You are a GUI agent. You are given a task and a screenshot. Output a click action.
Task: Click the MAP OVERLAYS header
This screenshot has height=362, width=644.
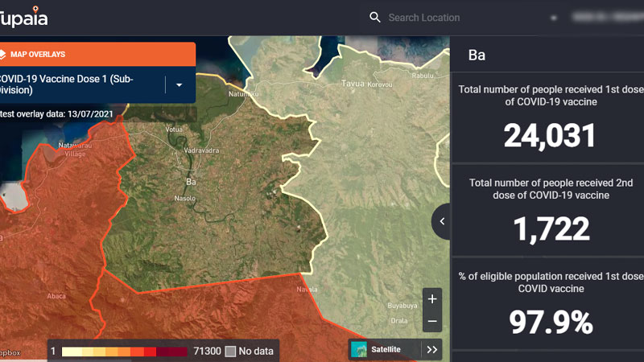[97, 55]
